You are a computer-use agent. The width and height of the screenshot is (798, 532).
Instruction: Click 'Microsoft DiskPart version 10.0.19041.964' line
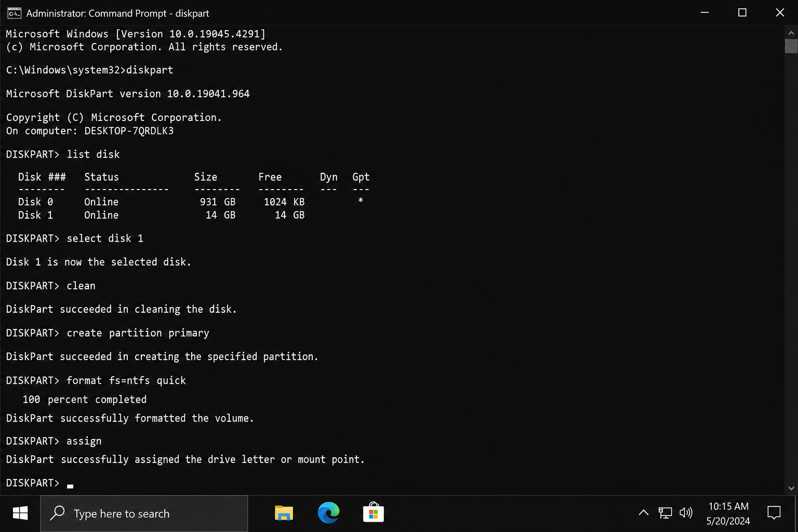click(128, 94)
